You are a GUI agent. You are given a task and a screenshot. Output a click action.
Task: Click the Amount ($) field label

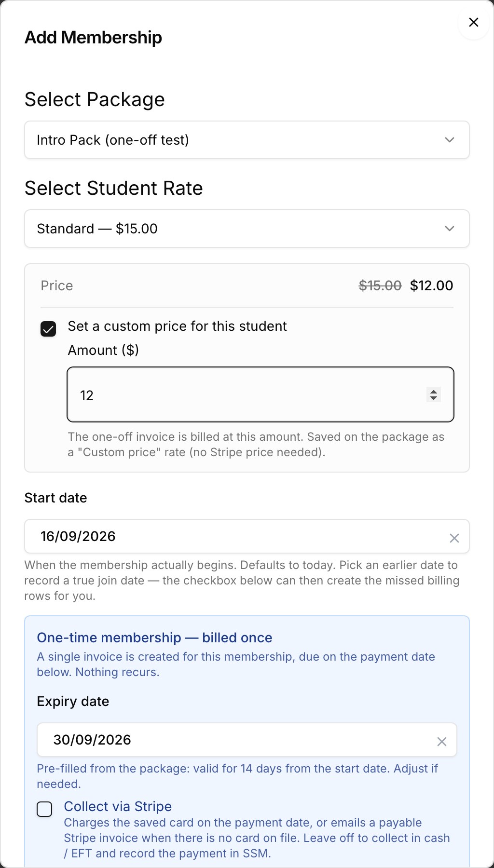click(x=103, y=350)
